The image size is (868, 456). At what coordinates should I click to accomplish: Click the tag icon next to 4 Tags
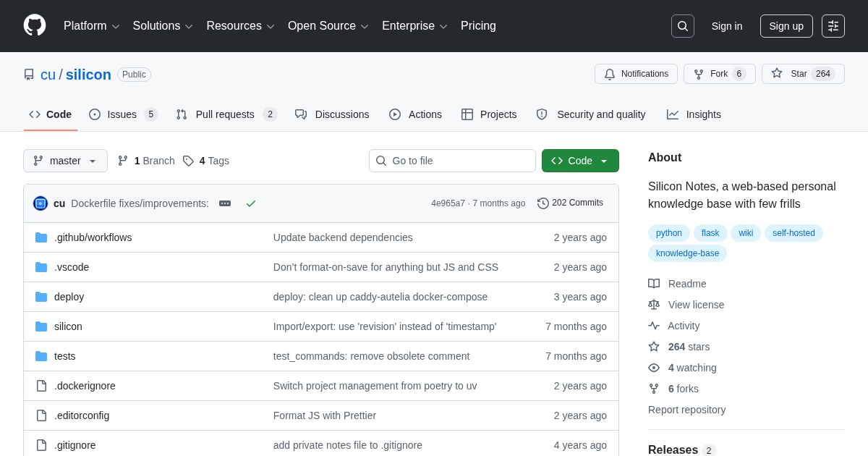(x=188, y=161)
